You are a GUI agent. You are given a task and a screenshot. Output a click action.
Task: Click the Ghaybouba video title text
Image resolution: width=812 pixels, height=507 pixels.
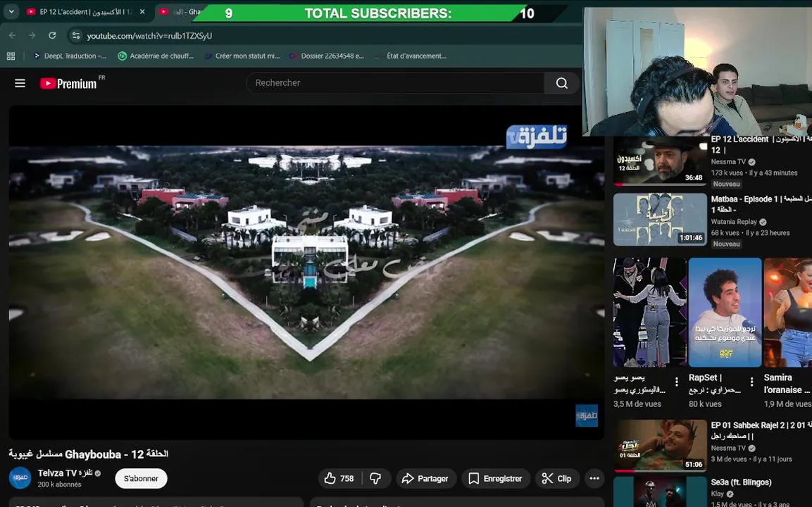89,454
